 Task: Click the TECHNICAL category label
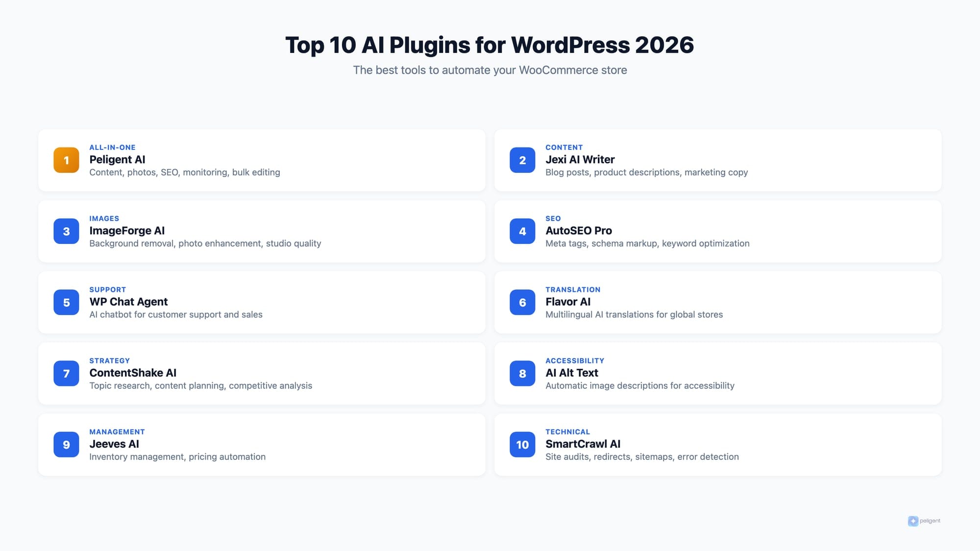point(567,431)
